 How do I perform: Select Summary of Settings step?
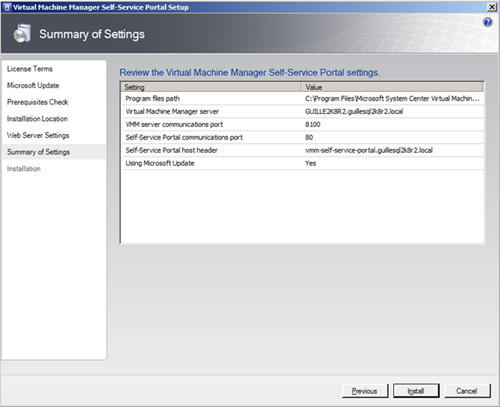pos(38,152)
